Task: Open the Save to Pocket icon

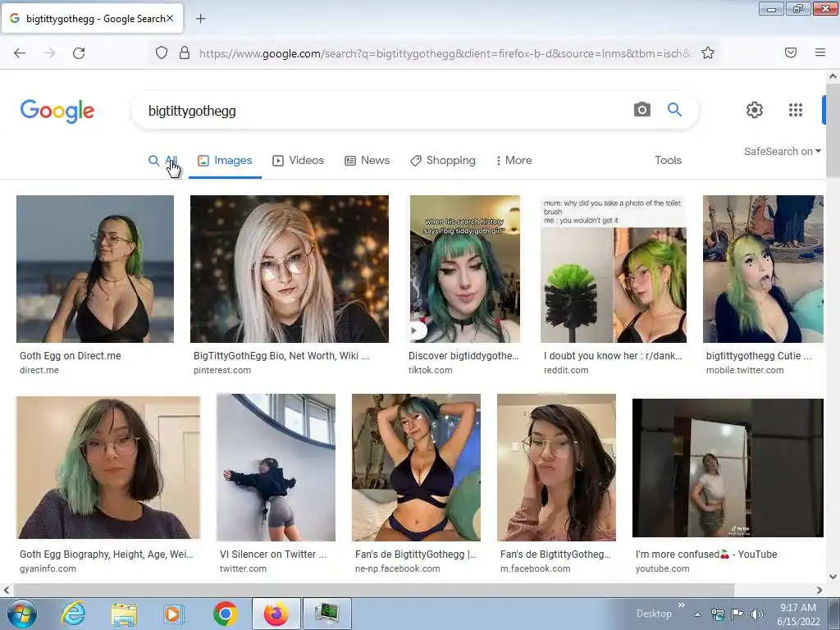Action: click(x=791, y=52)
